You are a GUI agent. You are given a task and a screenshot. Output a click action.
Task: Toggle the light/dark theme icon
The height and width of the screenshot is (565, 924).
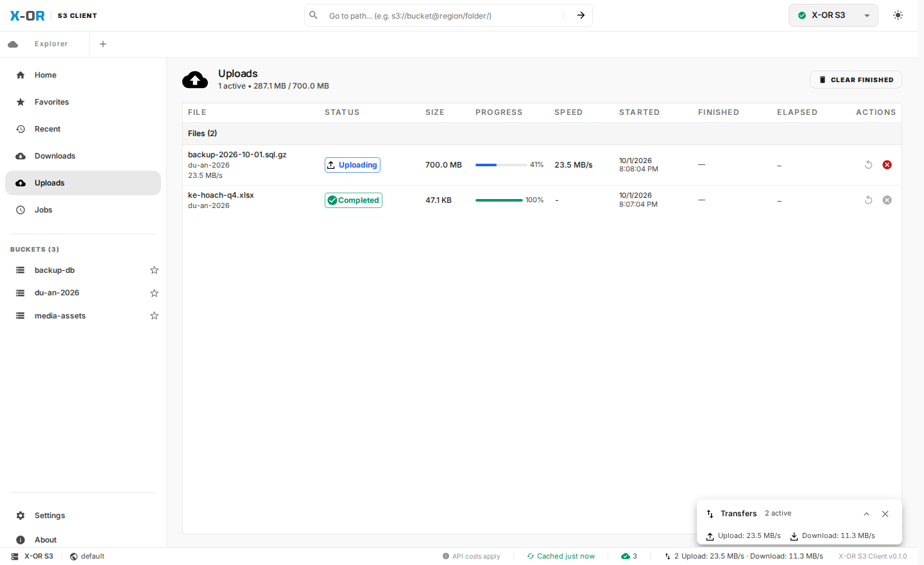click(x=898, y=15)
